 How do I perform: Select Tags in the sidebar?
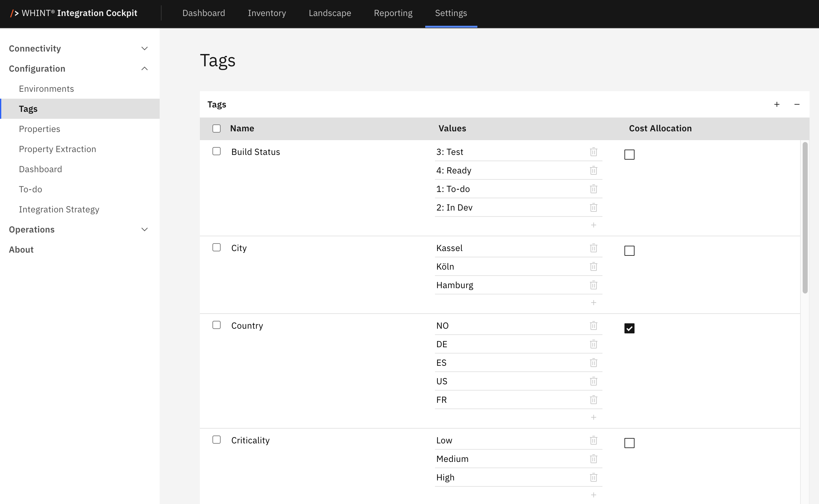click(x=80, y=109)
